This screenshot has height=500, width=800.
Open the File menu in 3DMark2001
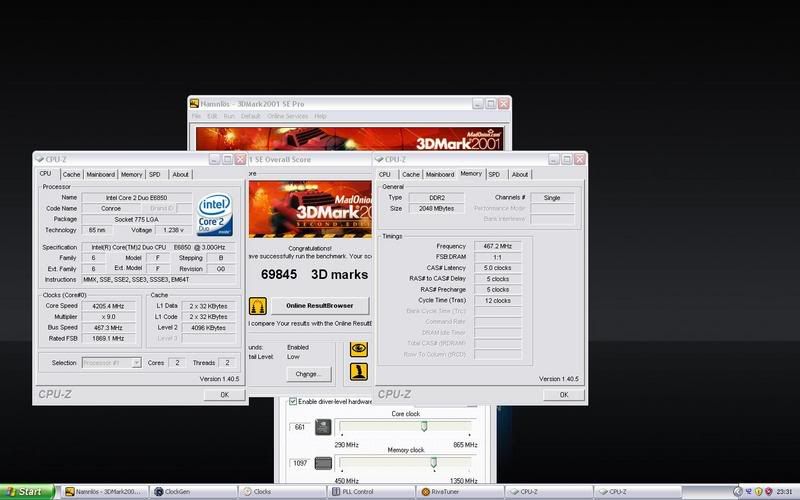(x=196, y=116)
